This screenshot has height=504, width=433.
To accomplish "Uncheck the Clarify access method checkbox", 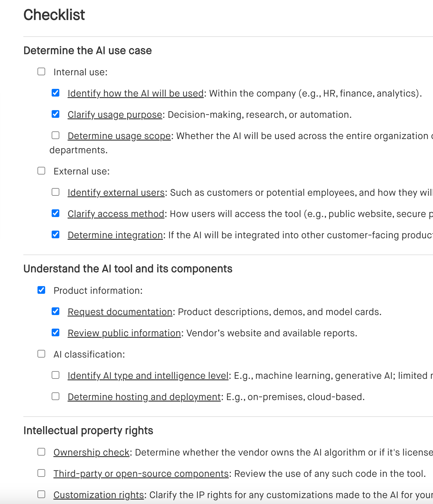I will (x=55, y=213).
